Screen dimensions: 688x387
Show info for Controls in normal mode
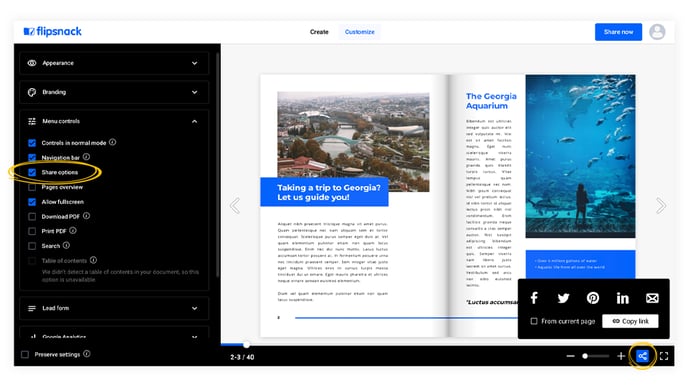[x=112, y=142]
